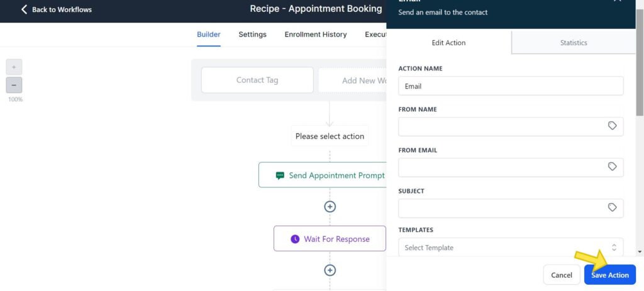Select the Wait For Response workflow node
644x291 pixels.
tap(330, 239)
